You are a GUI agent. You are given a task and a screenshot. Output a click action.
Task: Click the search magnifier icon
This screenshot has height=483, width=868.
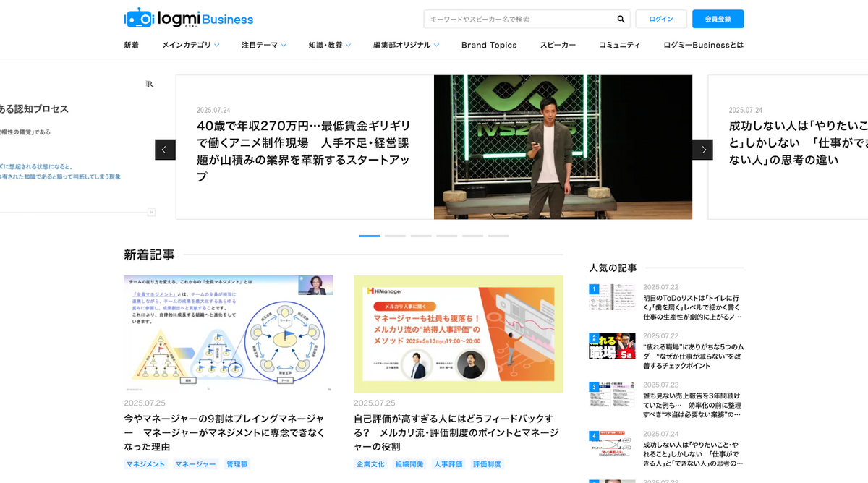coord(621,20)
